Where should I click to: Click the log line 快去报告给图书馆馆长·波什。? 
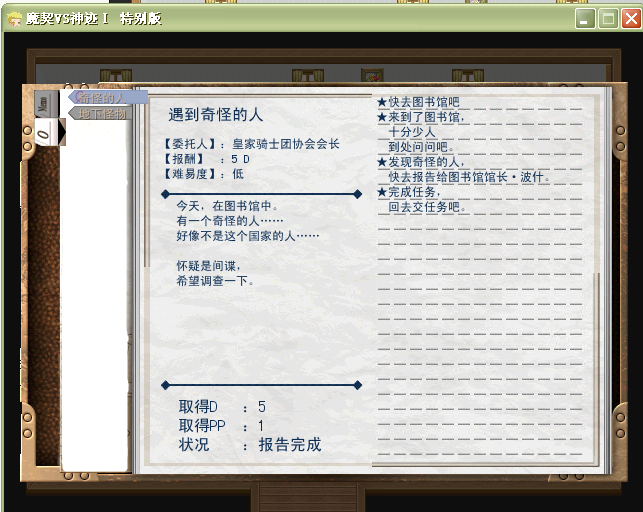click(469, 177)
